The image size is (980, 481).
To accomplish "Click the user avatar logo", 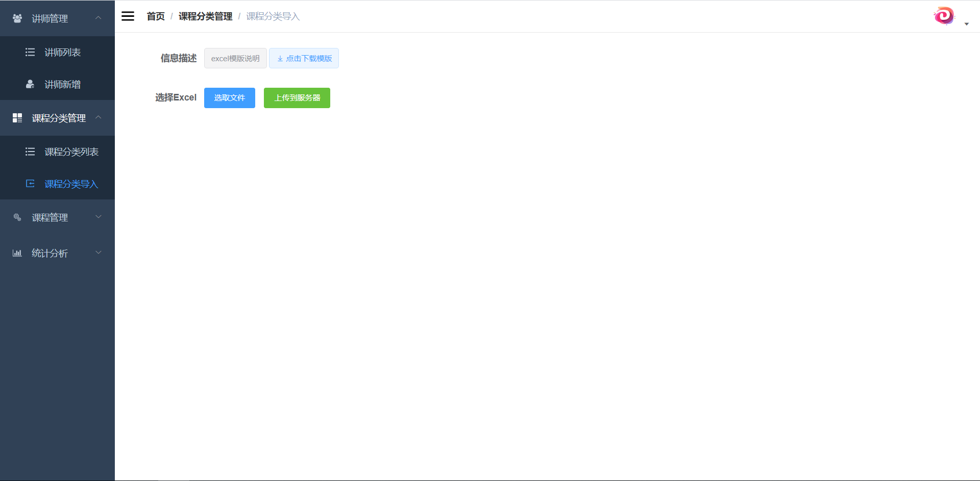I will (944, 16).
